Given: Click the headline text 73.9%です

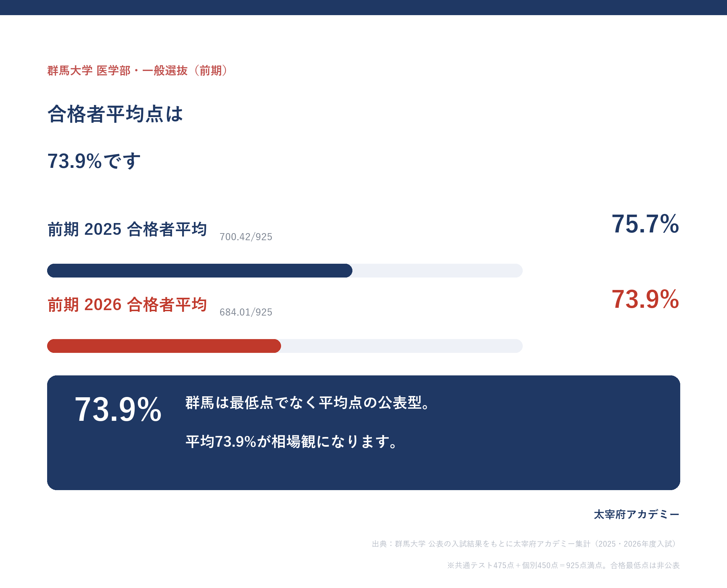Looking at the screenshot, I should [94, 161].
